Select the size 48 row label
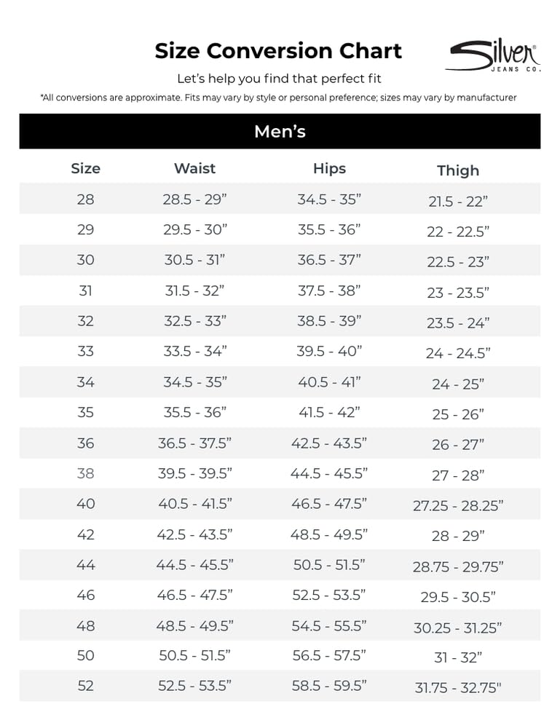The width and height of the screenshot is (560, 728). point(85,626)
